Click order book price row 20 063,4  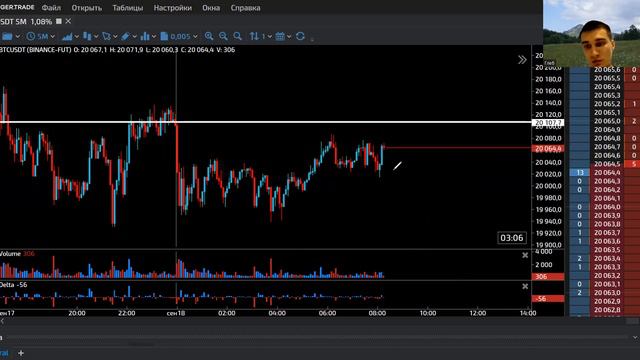[x=607, y=258]
